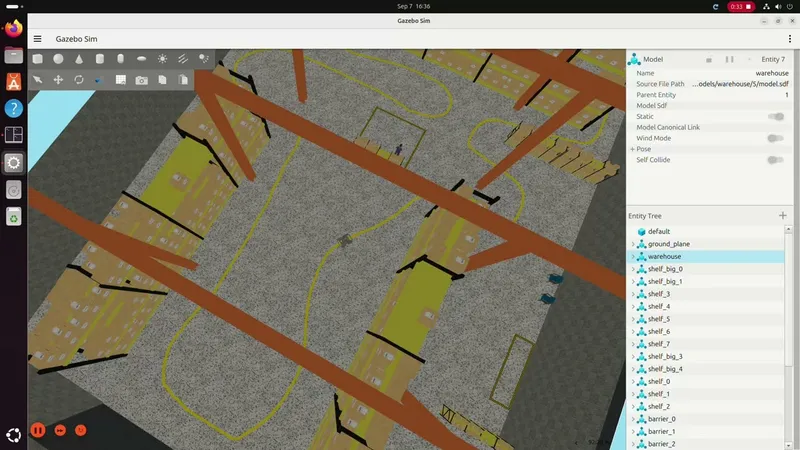
Task: Expand the shelf_3 tree node
Action: pyautogui.click(x=633, y=294)
